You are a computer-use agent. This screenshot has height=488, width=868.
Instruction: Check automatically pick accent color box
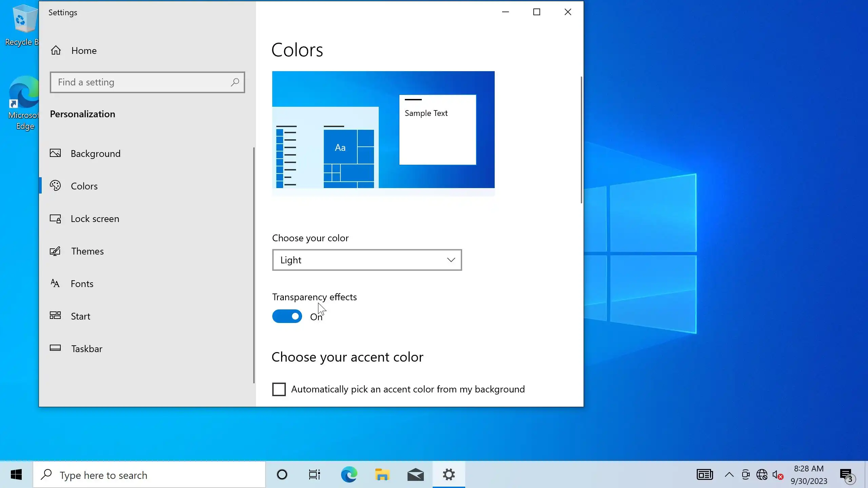[279, 389]
